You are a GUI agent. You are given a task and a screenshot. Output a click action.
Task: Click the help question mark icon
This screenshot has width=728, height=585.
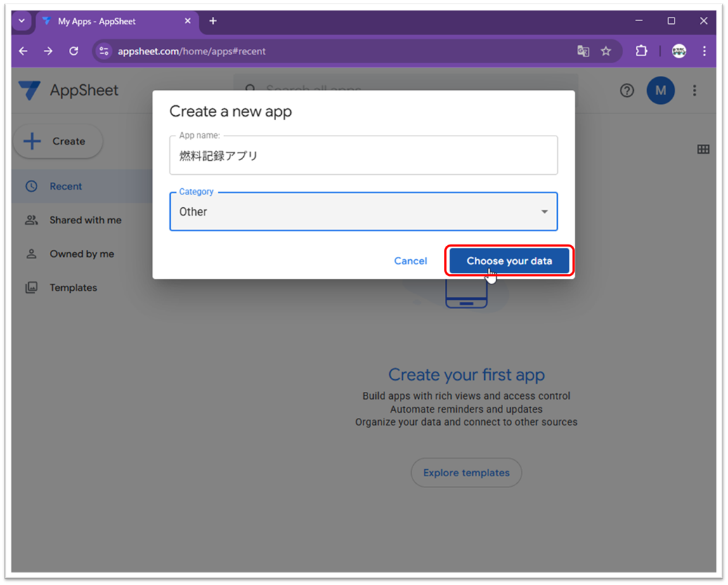(627, 91)
